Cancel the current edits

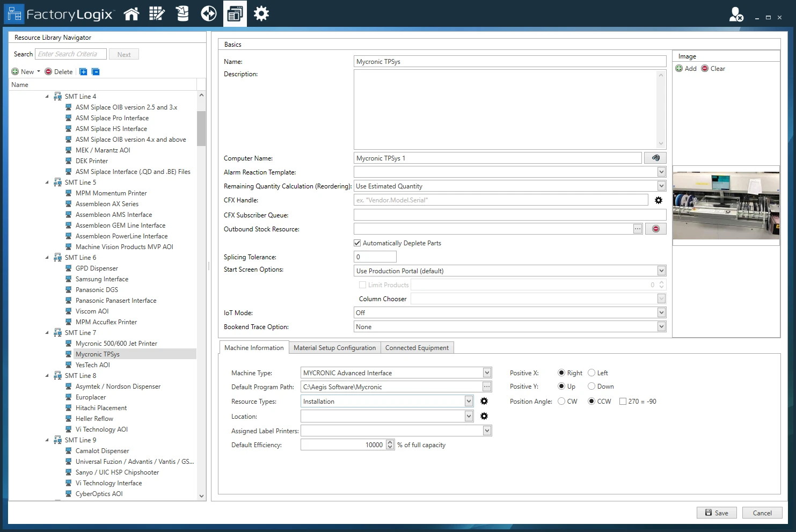pyautogui.click(x=762, y=513)
